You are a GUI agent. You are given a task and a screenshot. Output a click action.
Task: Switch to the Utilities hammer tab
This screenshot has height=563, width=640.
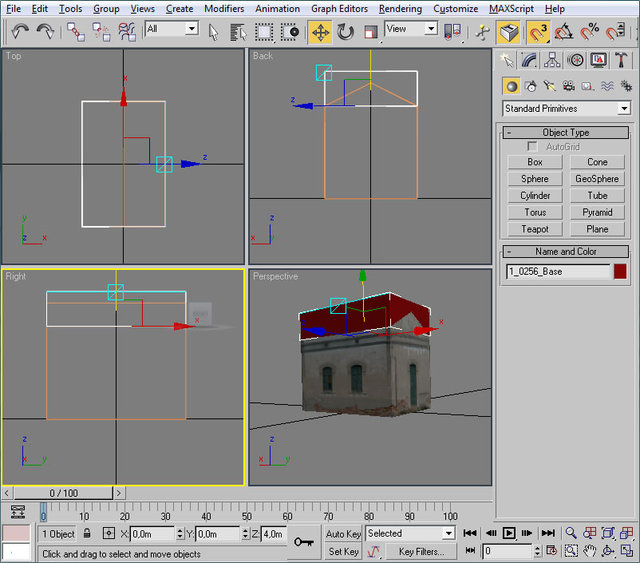(x=621, y=61)
